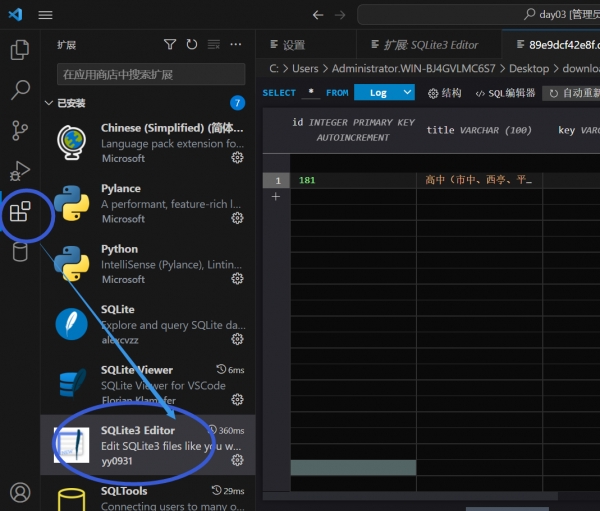
Task: Select the title cell starting 高中
Action: (479, 180)
